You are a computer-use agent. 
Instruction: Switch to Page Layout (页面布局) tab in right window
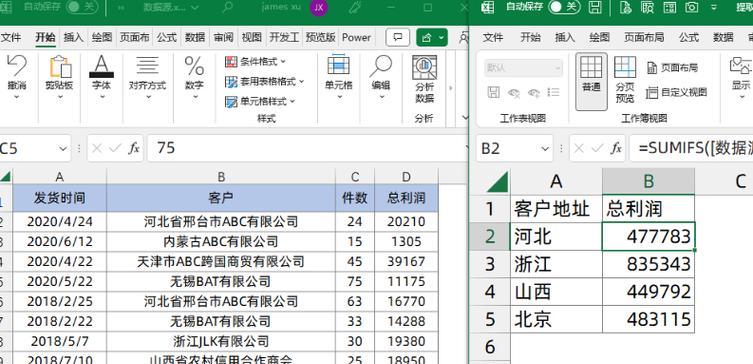coord(644,37)
